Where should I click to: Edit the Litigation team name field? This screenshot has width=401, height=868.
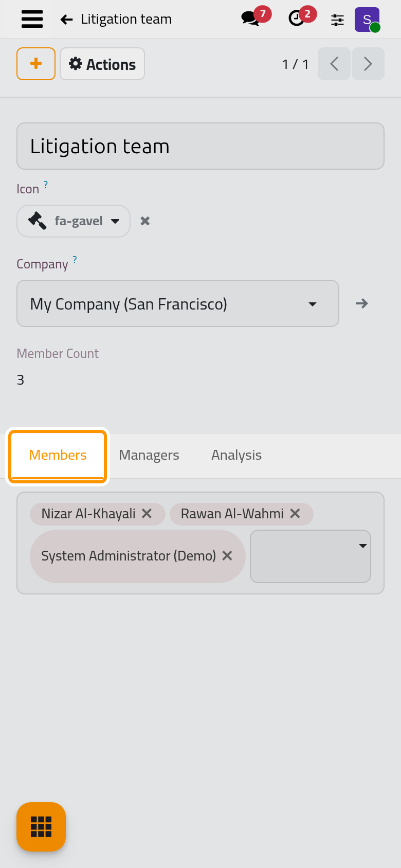tap(200, 146)
